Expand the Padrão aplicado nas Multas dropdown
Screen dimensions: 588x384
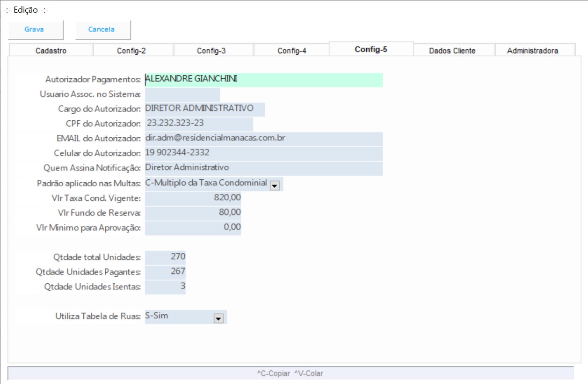pos(275,185)
